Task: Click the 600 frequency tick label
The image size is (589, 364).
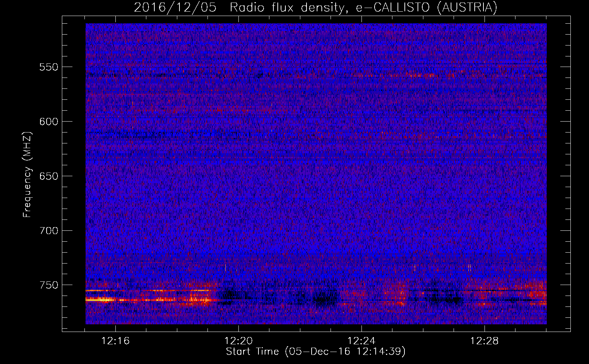Action: [x=49, y=122]
